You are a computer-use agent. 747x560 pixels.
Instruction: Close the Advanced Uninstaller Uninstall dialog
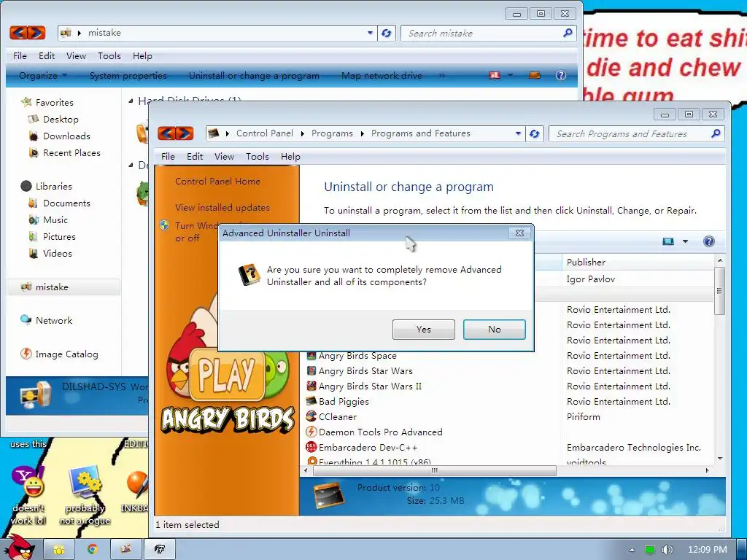pyautogui.click(x=519, y=233)
